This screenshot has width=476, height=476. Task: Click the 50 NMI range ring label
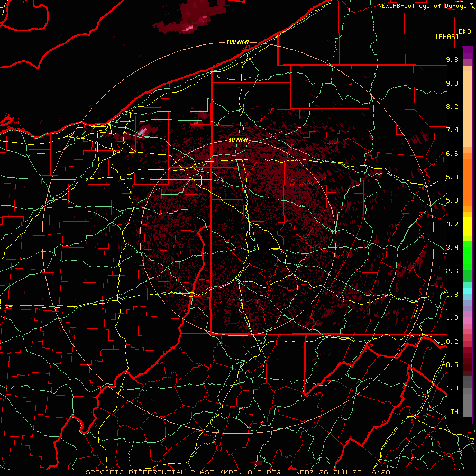239,140
